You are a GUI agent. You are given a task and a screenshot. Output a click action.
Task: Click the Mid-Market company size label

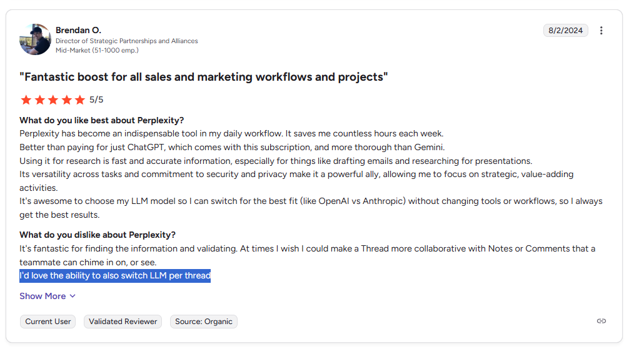coord(97,50)
